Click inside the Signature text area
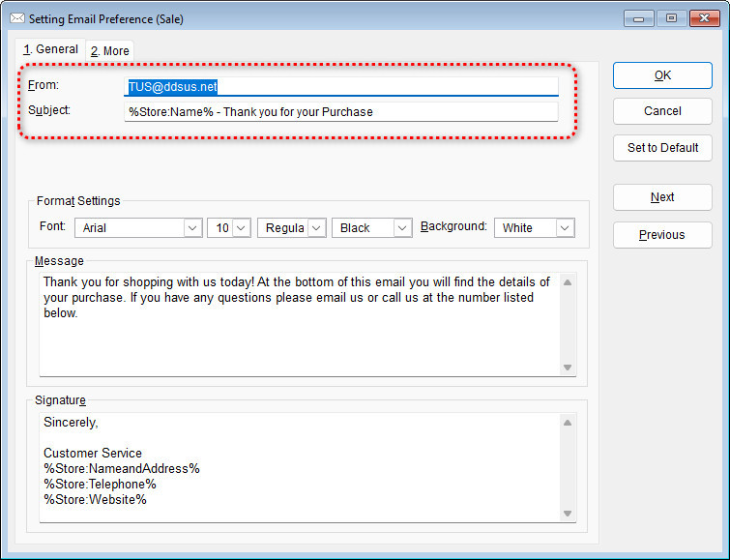The width and height of the screenshot is (730, 560). 300,467
